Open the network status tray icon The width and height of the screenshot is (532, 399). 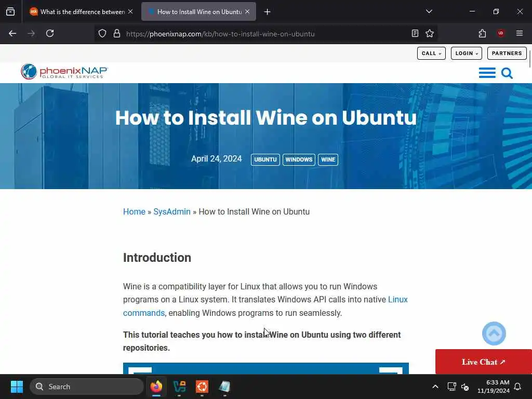451,387
